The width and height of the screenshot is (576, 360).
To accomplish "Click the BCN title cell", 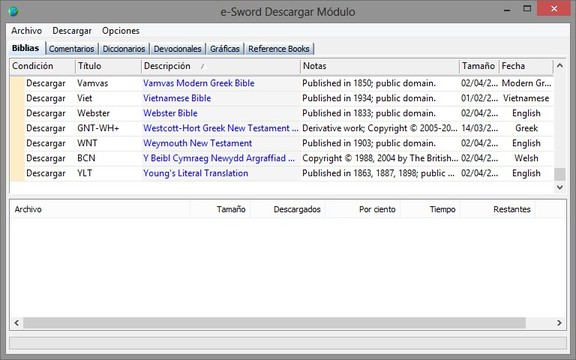I will pos(86,159).
